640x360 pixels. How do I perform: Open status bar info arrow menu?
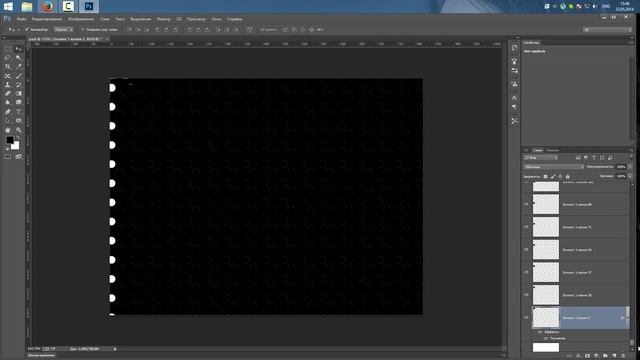(115, 349)
